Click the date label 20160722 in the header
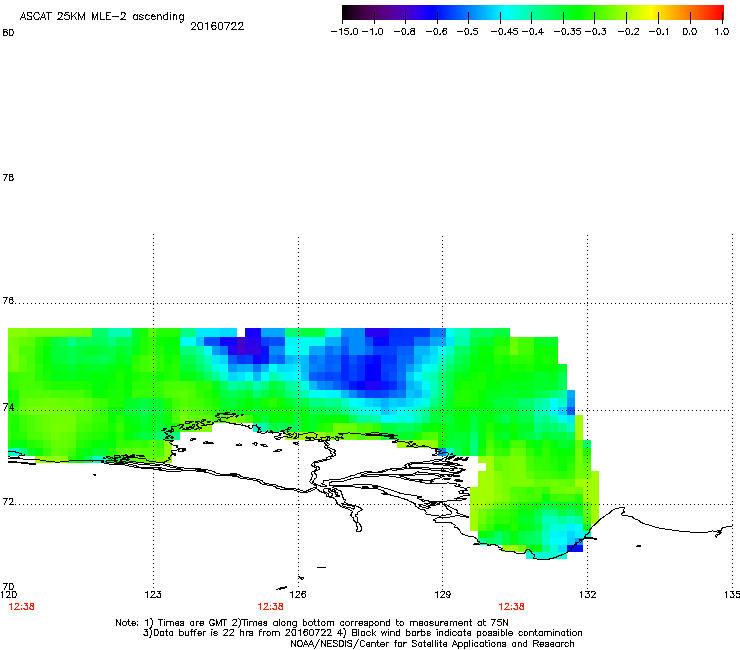 coord(217,26)
